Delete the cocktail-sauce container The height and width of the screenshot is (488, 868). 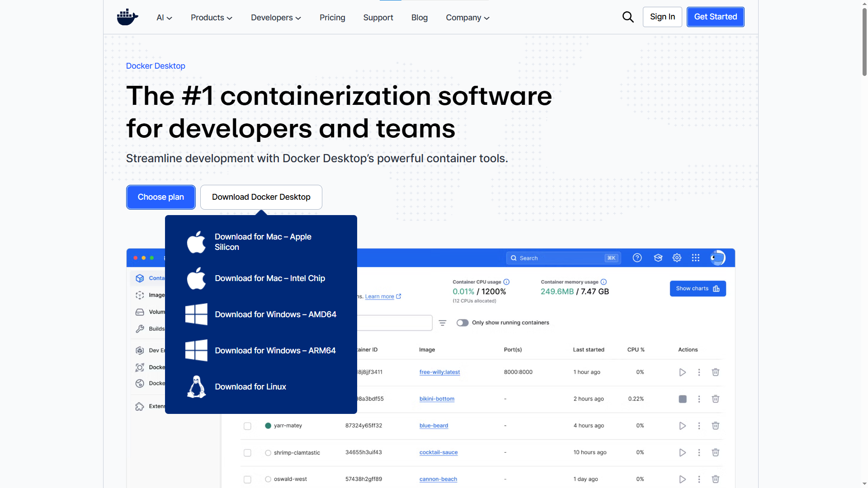(716, 452)
